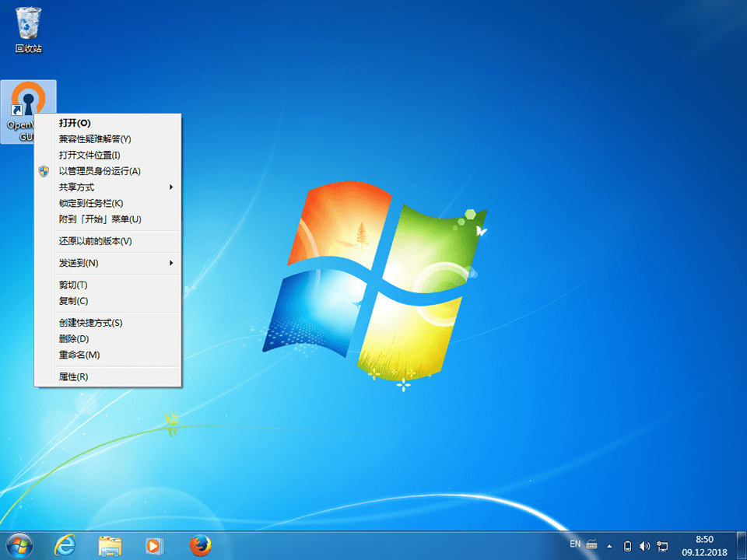Select 复制(C) menu item
This screenshot has height=560, width=747.
point(108,301)
